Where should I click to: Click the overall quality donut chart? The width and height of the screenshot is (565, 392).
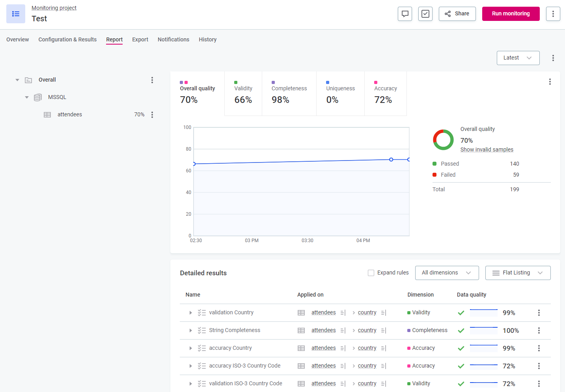pyautogui.click(x=443, y=140)
